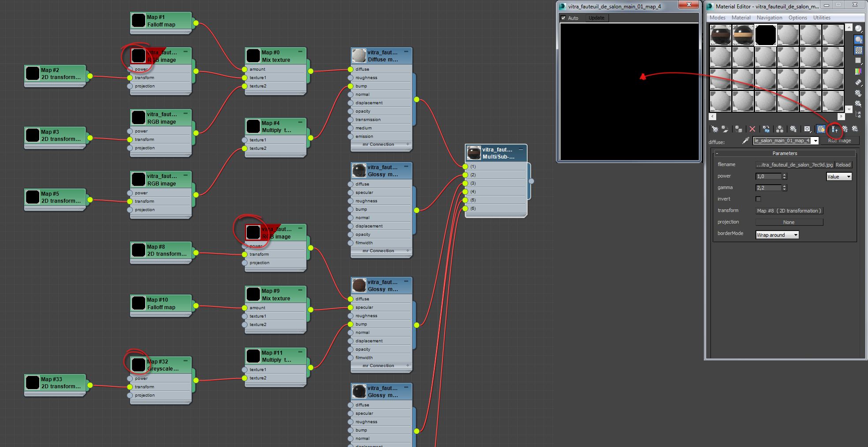Open the Navigation menu

tap(769, 18)
